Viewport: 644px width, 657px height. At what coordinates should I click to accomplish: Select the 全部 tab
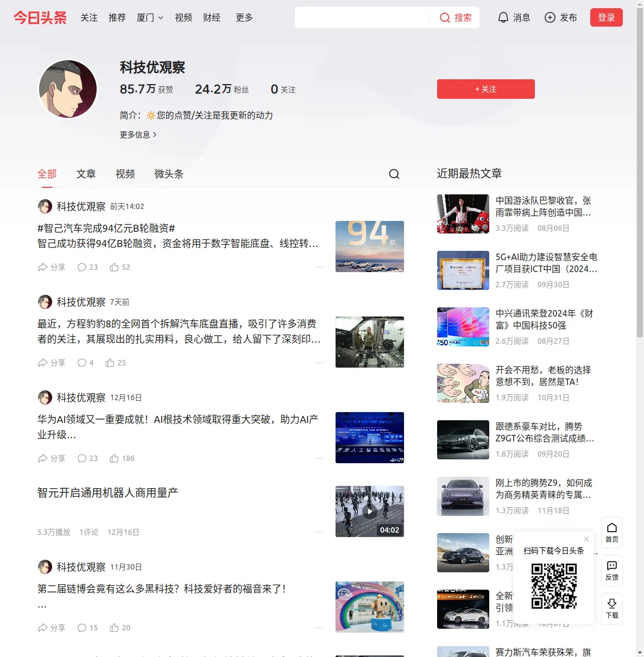pos(47,174)
